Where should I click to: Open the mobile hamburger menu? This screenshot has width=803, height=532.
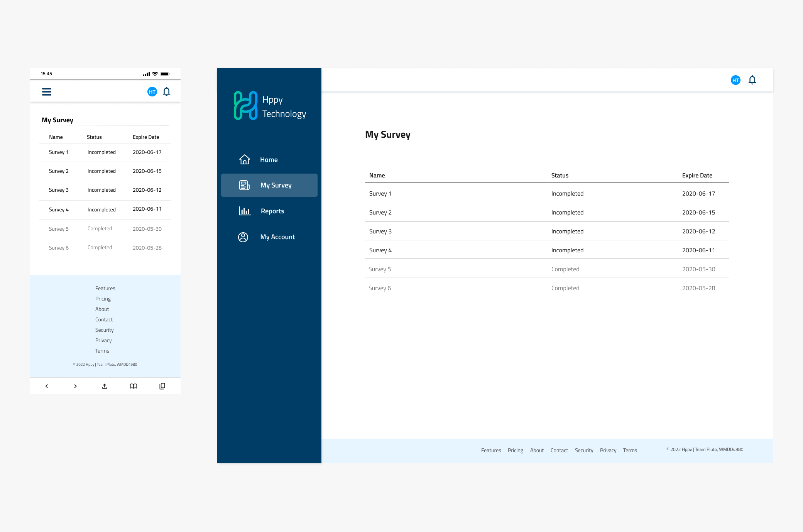click(47, 92)
